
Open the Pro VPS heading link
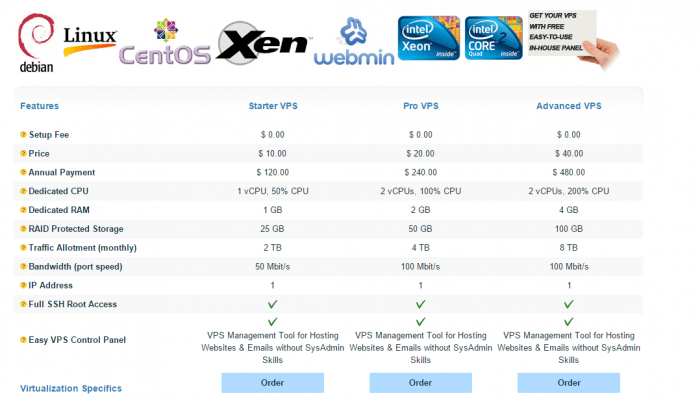(421, 106)
